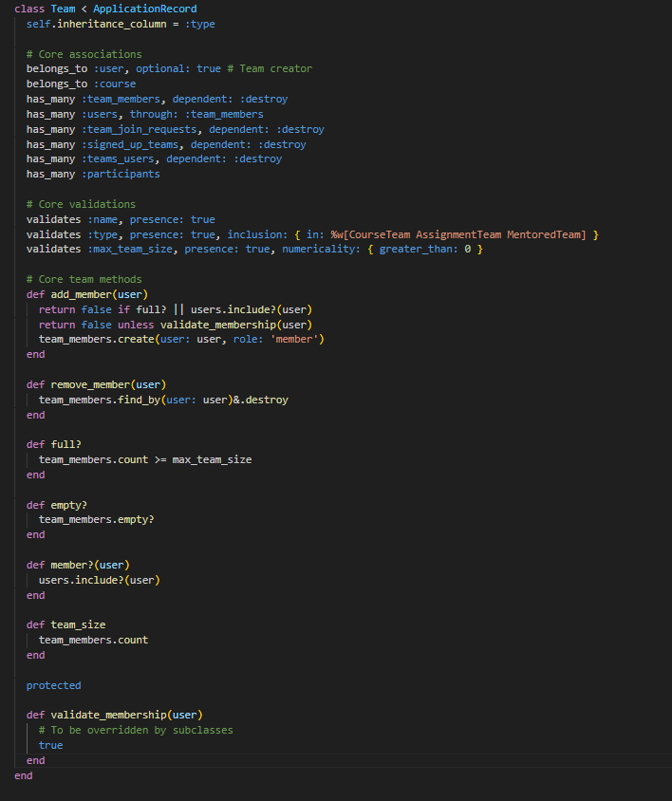672x801 pixels.
Task: Place cursor on inheritance_column
Action: tap(109, 24)
